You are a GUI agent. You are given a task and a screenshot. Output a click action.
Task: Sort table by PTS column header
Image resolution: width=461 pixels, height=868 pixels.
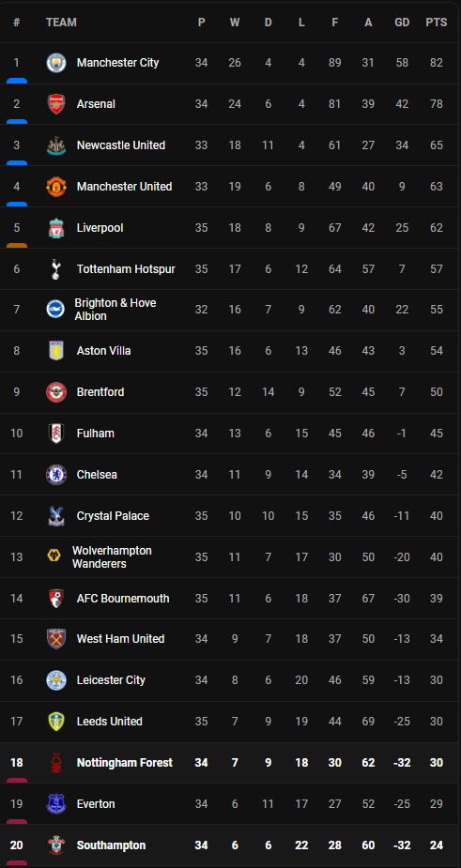437,23
